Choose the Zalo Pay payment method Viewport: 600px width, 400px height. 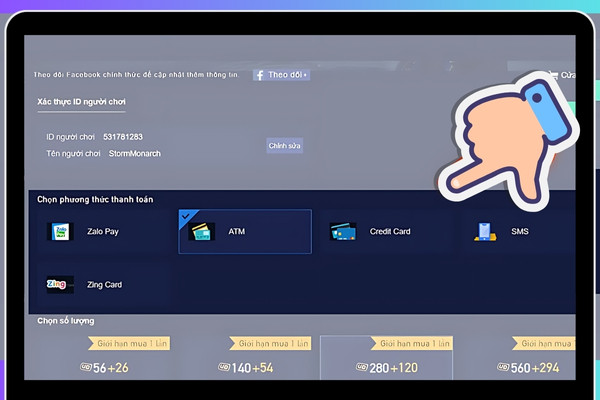click(104, 231)
